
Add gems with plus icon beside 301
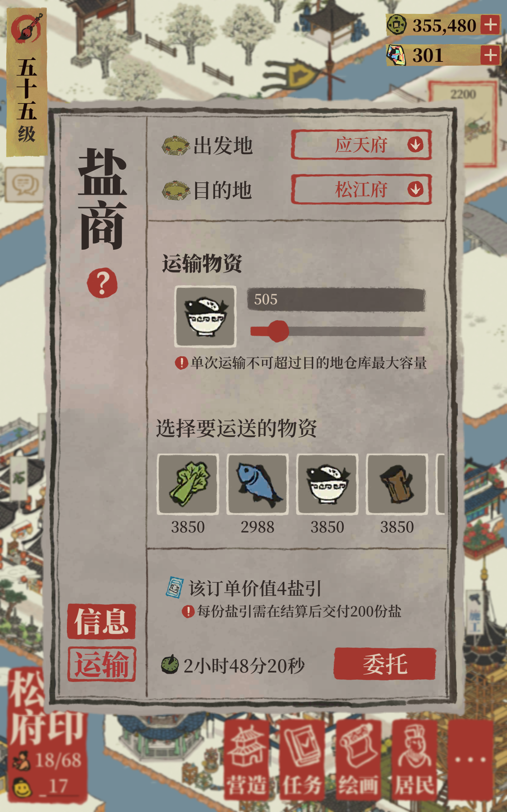491,55
